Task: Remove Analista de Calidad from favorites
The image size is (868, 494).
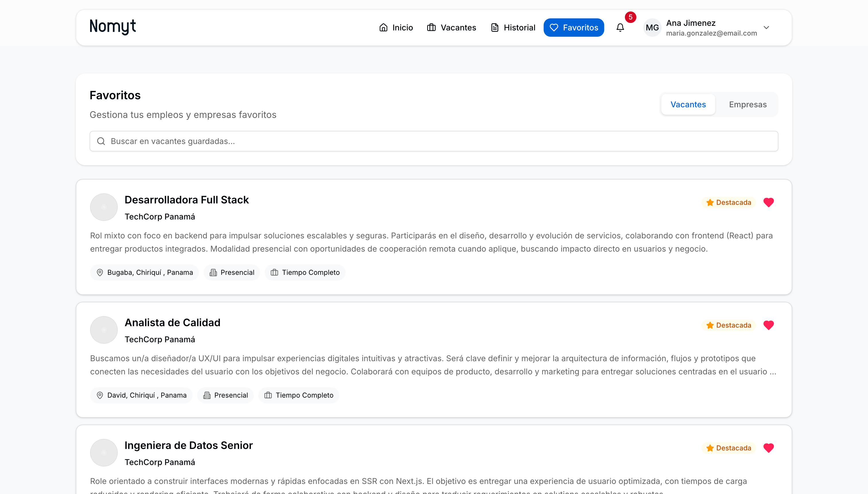Action: pyautogui.click(x=768, y=325)
